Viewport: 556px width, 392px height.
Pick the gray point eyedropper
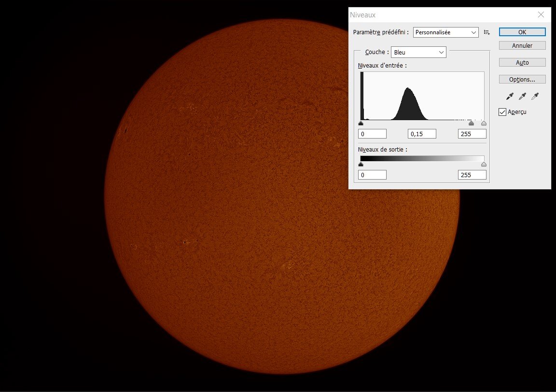coord(522,96)
